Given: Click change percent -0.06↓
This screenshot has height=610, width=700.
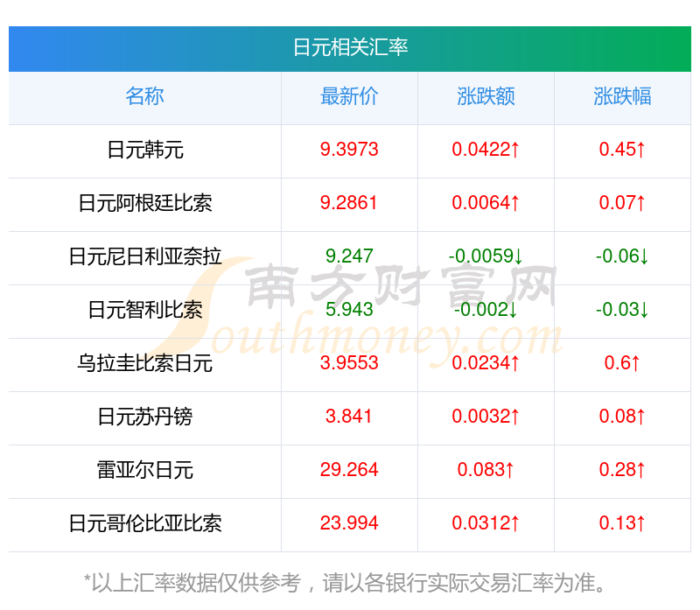Looking at the screenshot, I should point(622,256).
